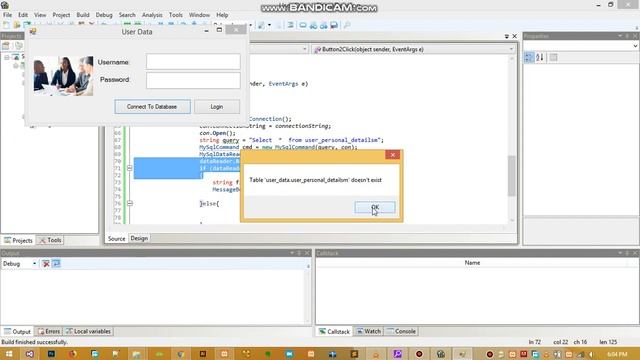Screen dimensions: 640x360
Task: Open the editor window list dropdown arrow
Action: (507, 36)
